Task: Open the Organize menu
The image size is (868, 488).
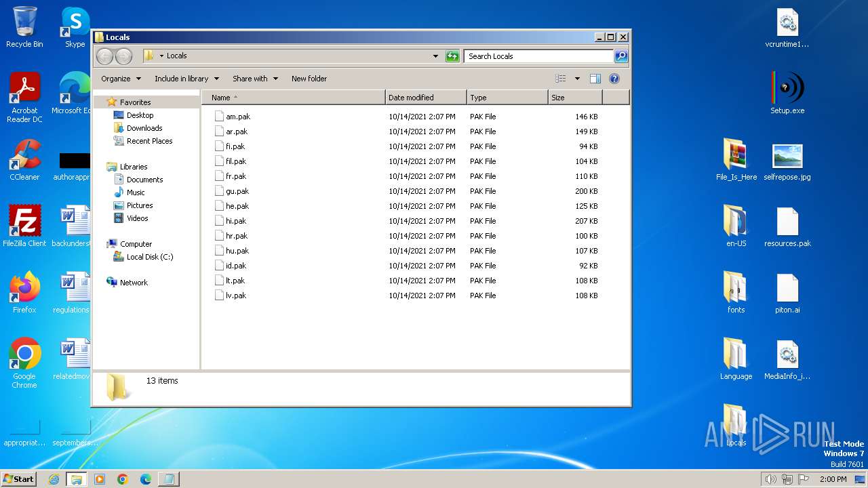Action: (x=121, y=79)
